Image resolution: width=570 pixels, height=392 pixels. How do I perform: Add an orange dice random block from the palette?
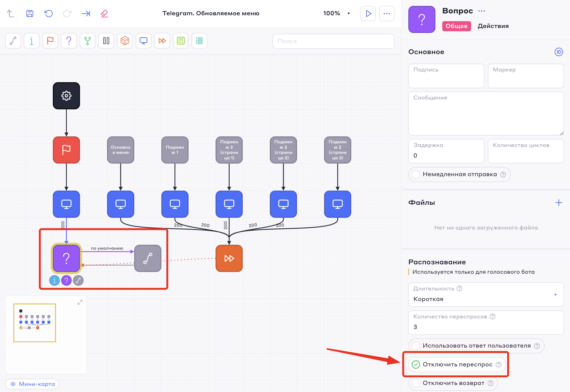click(x=125, y=41)
